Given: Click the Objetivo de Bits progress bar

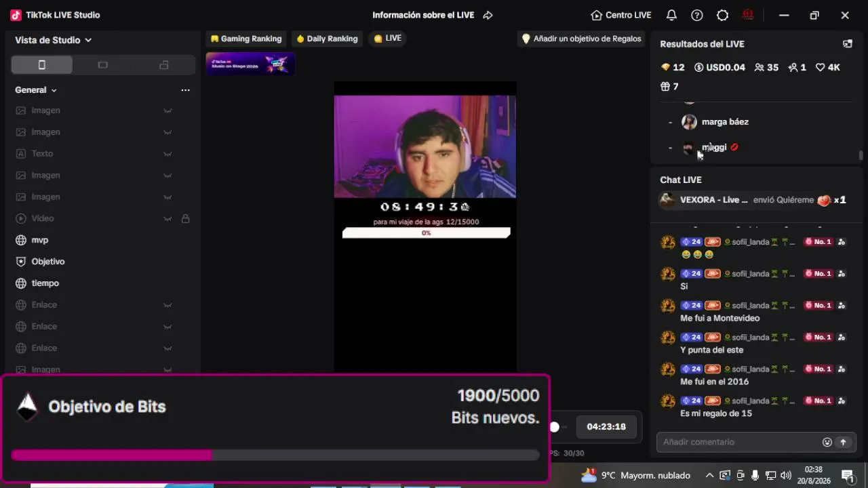Looking at the screenshot, I should [x=275, y=455].
